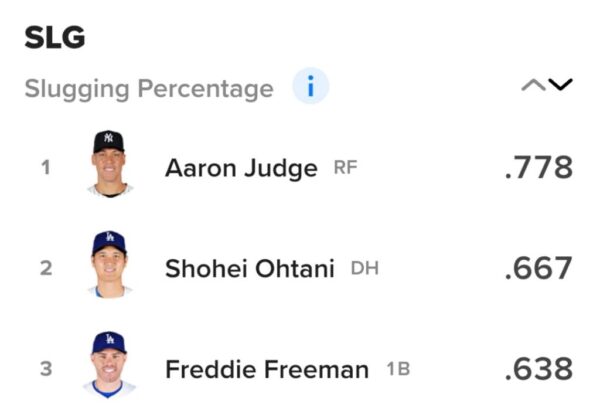This screenshot has width=600, height=411.
Task: Click the 1B position label
Action: 398,370
